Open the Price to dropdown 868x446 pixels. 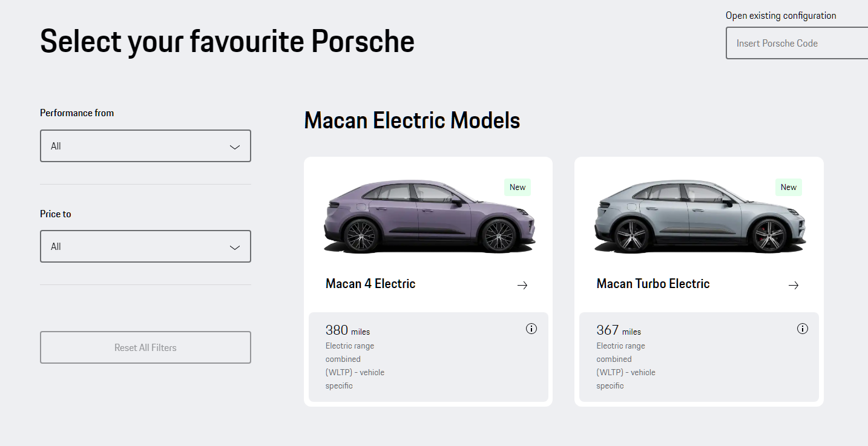[145, 246]
